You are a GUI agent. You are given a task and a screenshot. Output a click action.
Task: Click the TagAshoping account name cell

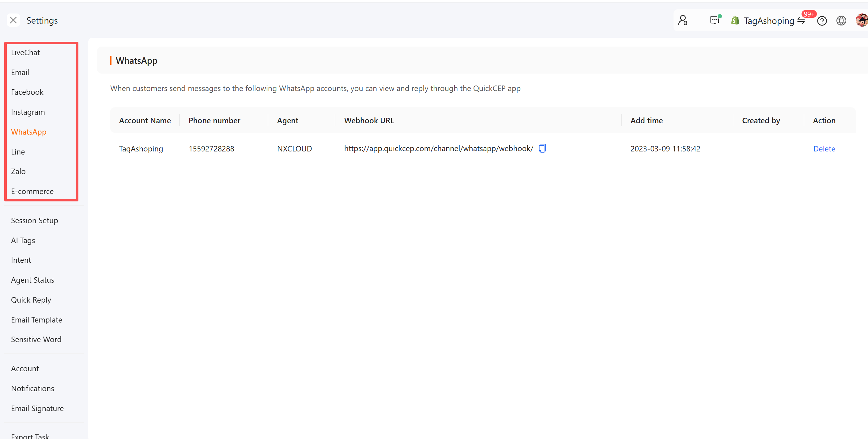141,149
